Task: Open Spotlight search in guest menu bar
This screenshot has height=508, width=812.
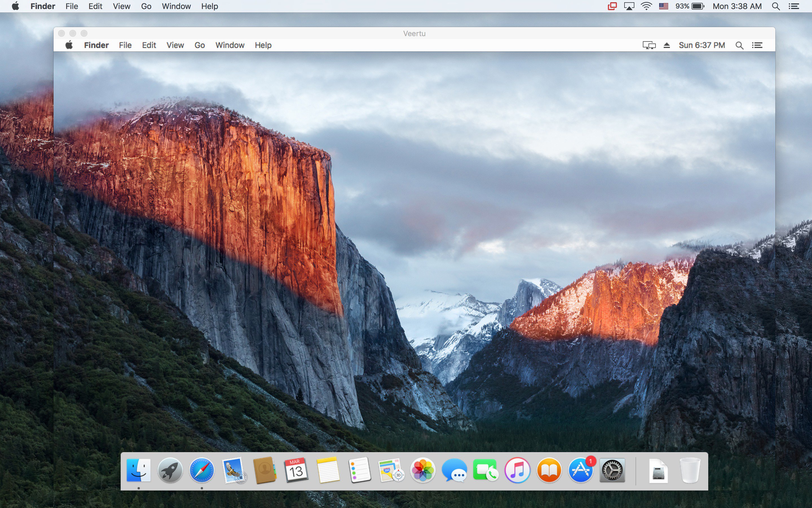Action: pyautogui.click(x=739, y=45)
